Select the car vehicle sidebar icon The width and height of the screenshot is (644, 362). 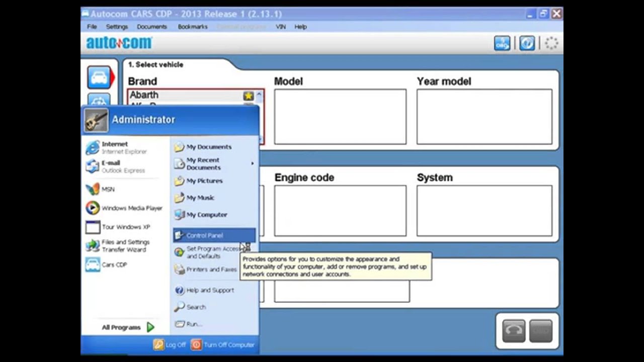(x=99, y=77)
